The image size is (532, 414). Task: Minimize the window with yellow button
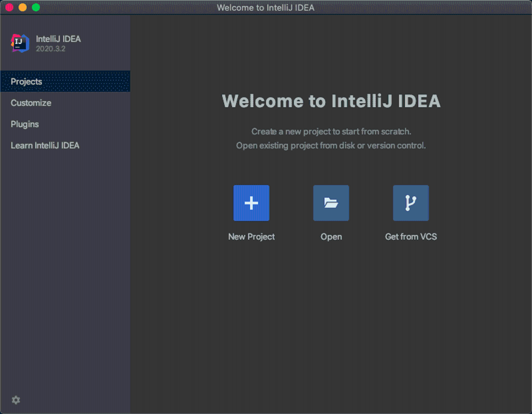point(23,7)
